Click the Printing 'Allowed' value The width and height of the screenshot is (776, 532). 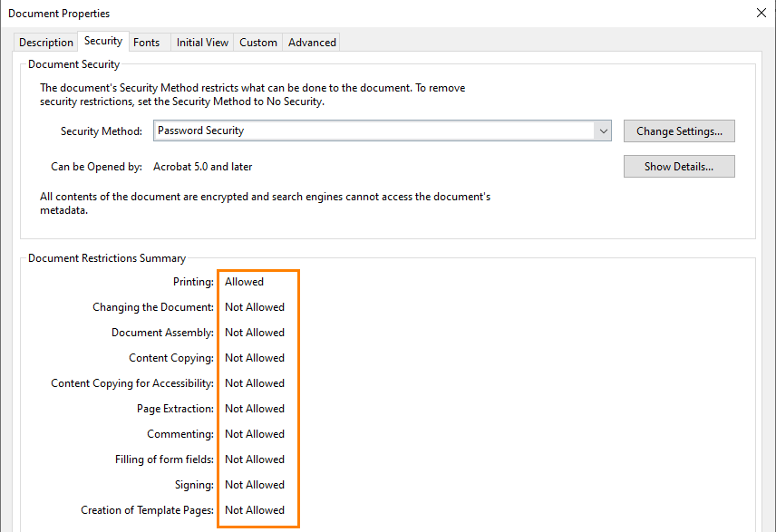pos(245,282)
